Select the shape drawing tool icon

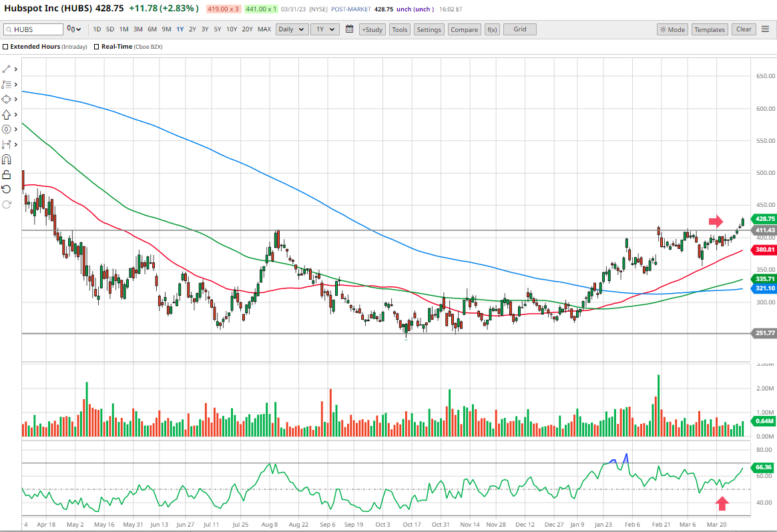(x=7, y=99)
